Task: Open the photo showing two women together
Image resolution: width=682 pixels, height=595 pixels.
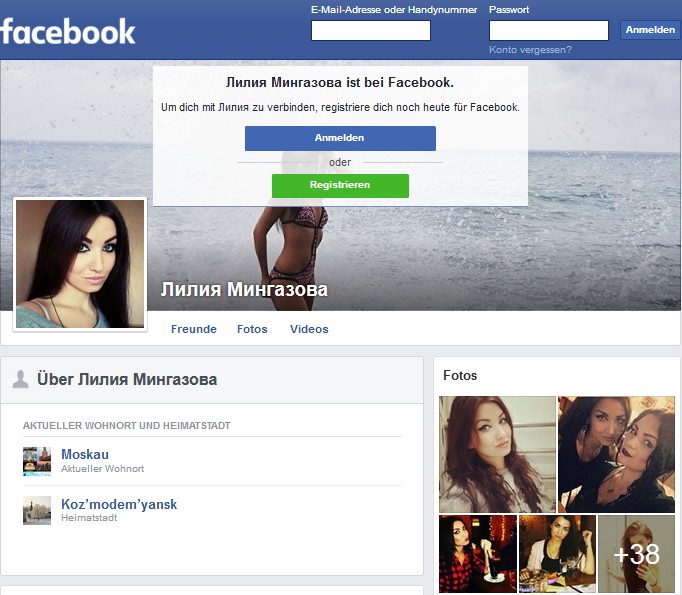Action: (616, 454)
